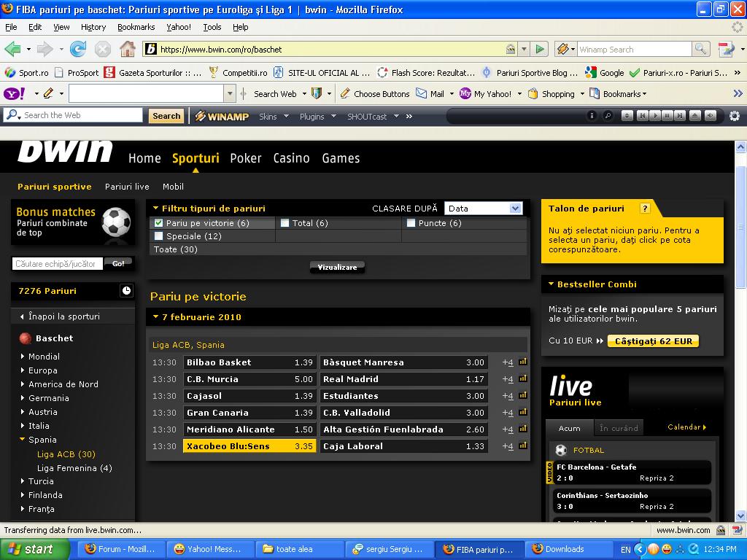Switch to the Casino tab
Screen dimensions: 747x560
click(291, 158)
